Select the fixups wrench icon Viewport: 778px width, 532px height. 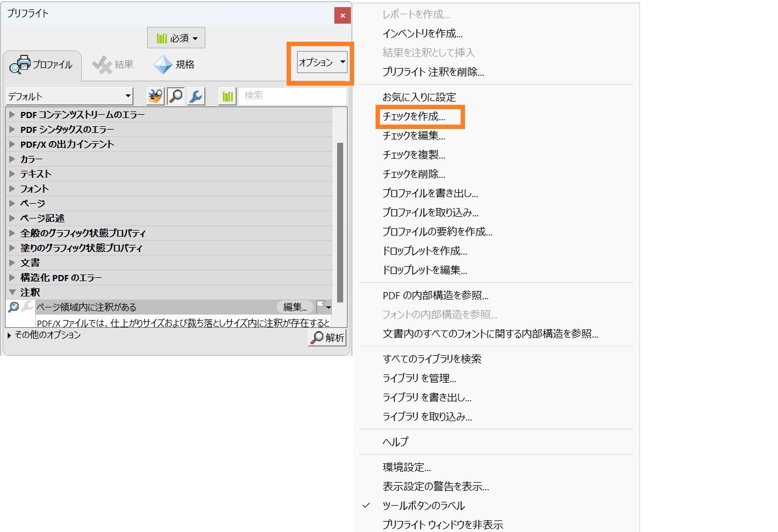click(x=195, y=96)
